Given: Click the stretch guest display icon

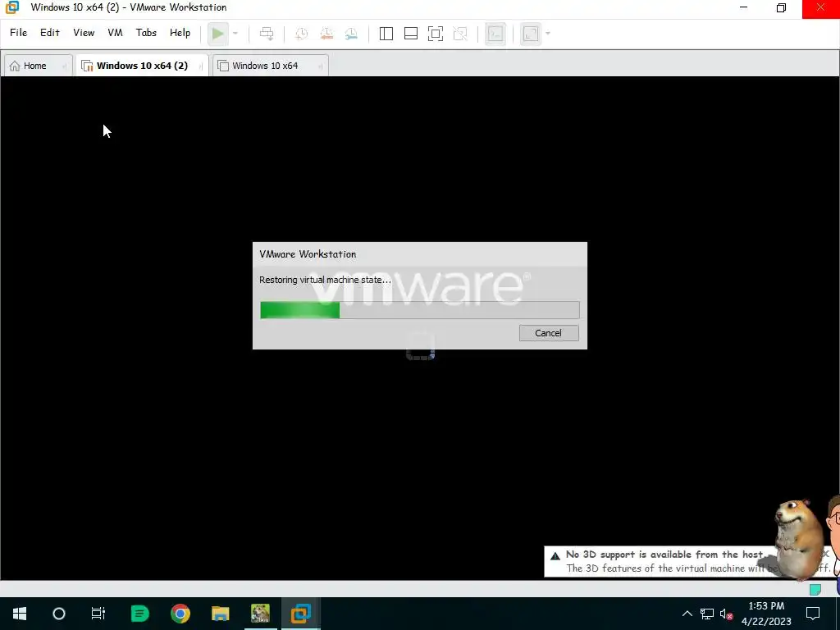Looking at the screenshot, I should click(531, 34).
